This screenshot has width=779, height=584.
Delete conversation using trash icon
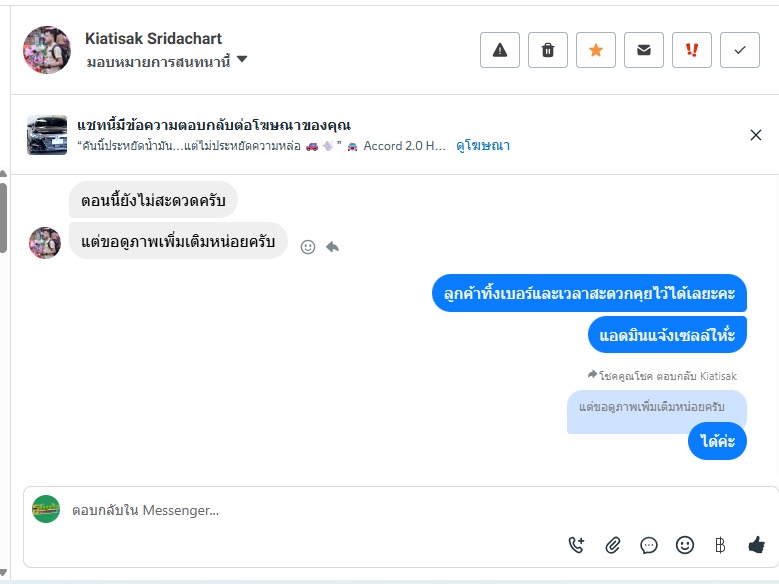coord(548,50)
